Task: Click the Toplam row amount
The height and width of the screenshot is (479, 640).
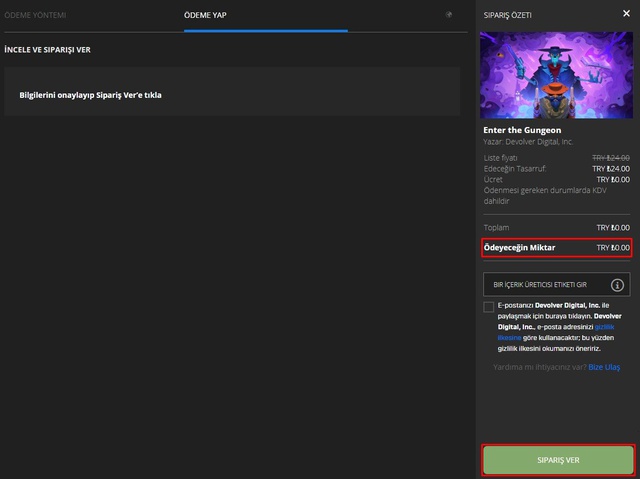Action: tap(613, 228)
